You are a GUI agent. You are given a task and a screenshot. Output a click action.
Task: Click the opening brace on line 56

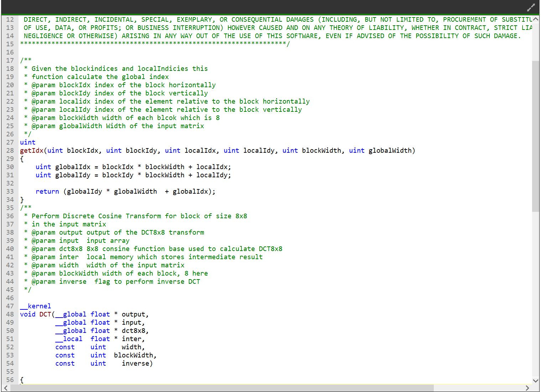coord(22,380)
